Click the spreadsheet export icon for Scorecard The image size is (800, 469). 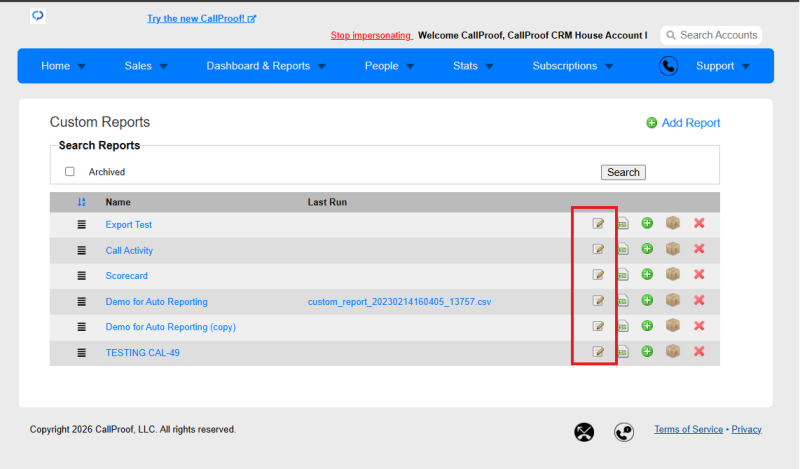click(x=622, y=275)
